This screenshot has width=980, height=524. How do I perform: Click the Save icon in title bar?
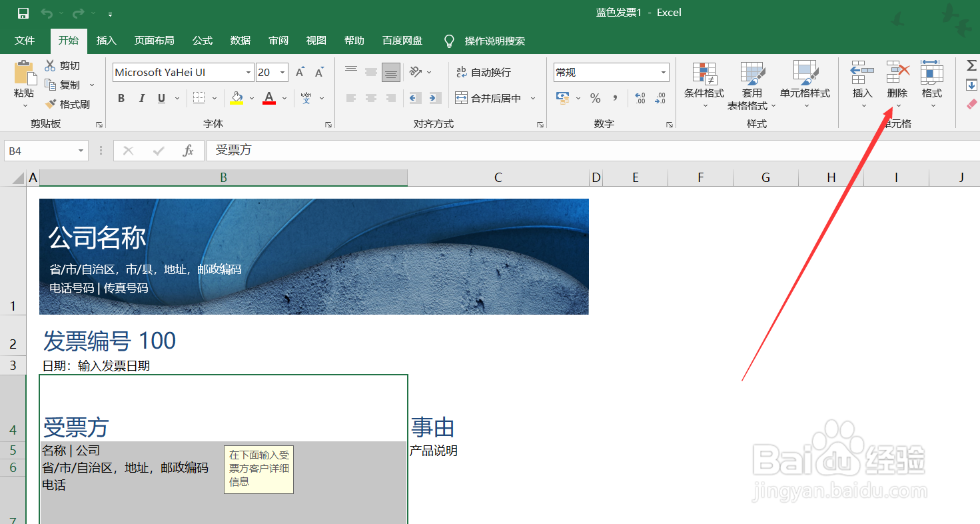click(x=23, y=13)
